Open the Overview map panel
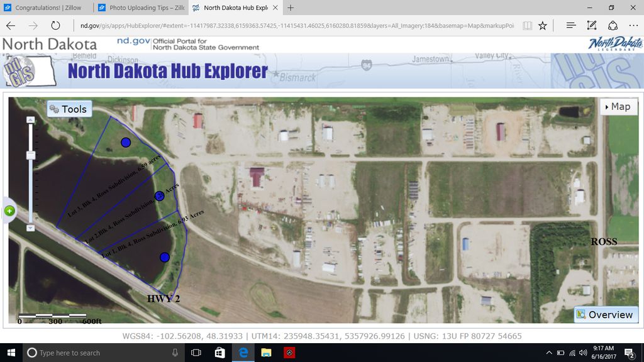 [604, 315]
